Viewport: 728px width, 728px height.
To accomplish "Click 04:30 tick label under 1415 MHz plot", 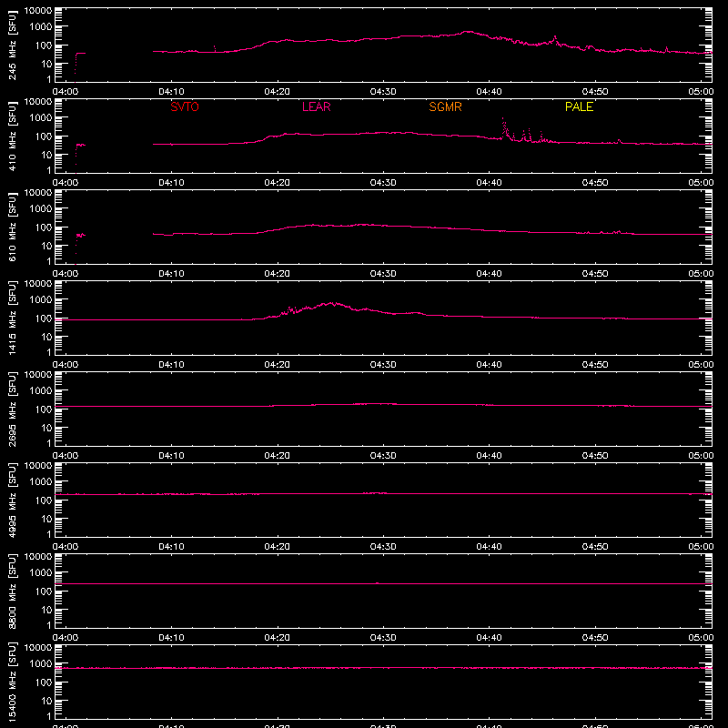I will (x=383, y=365).
